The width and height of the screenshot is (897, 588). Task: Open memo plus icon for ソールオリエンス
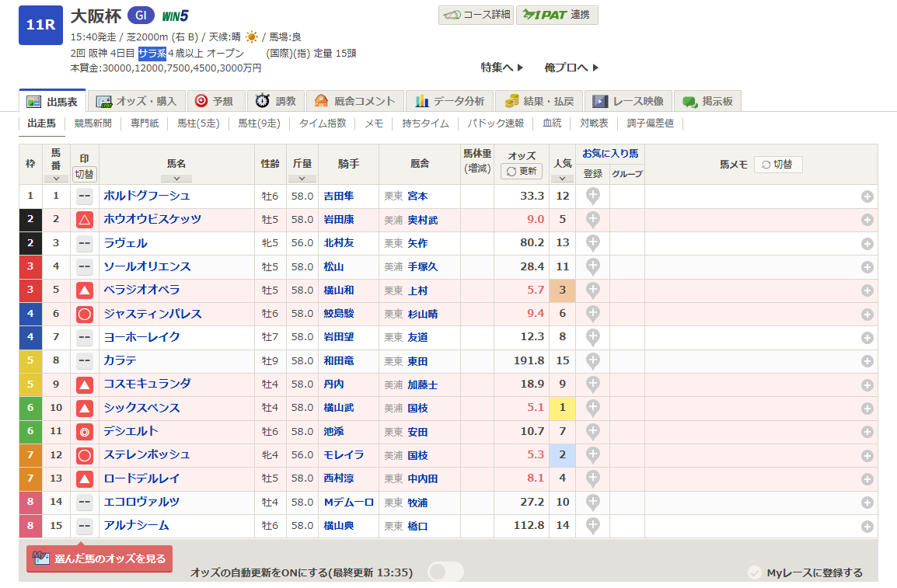coord(867,267)
